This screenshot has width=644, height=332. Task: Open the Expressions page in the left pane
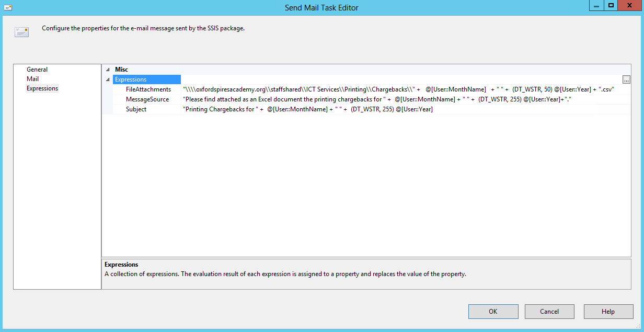pyautogui.click(x=42, y=88)
